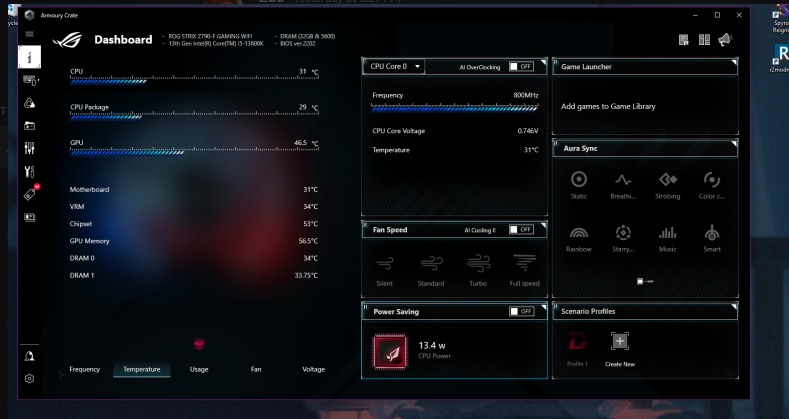
Task: Expand the Fan Speed panel corner arrow
Action: [x=543, y=226]
